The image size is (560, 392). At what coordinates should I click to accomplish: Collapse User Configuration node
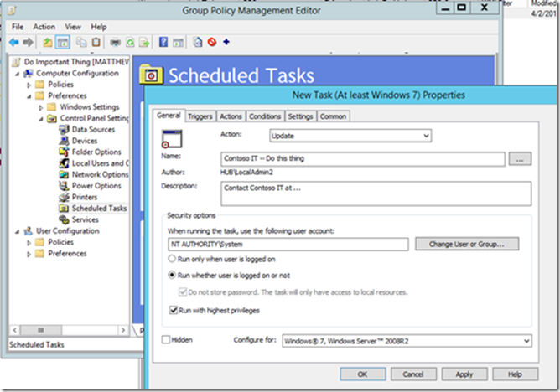pyautogui.click(x=17, y=231)
